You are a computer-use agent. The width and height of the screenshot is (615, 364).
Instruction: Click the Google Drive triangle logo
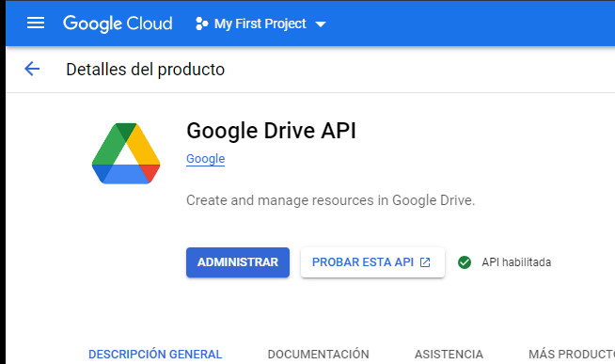click(x=126, y=153)
